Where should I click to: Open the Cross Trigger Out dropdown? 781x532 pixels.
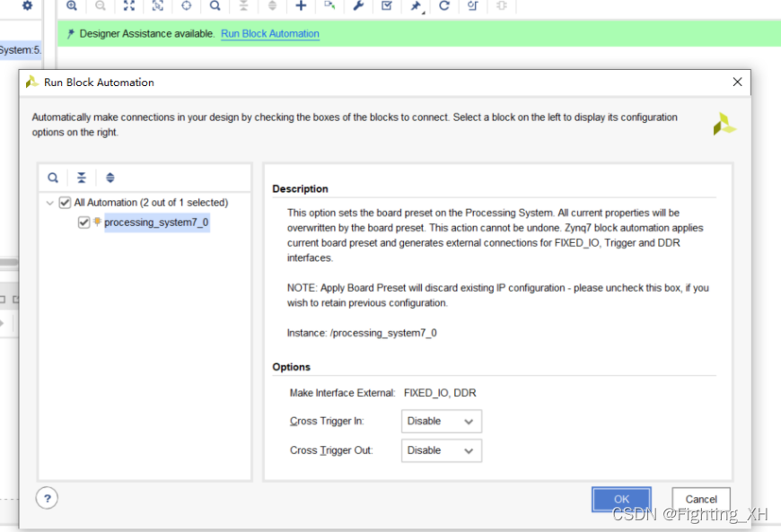click(442, 450)
